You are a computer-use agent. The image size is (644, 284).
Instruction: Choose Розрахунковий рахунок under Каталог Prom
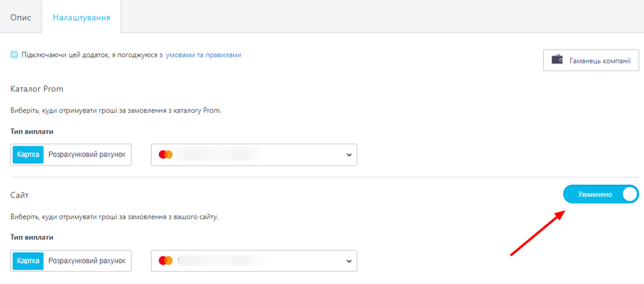(x=87, y=155)
